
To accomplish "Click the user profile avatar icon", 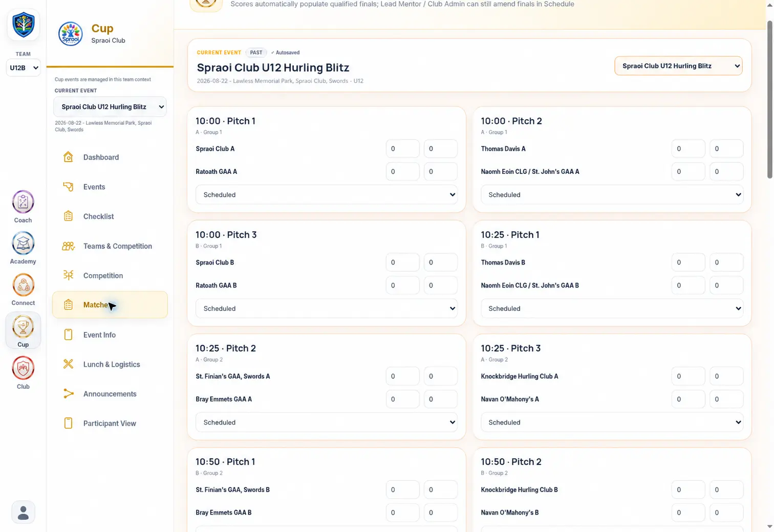I will coord(23,512).
